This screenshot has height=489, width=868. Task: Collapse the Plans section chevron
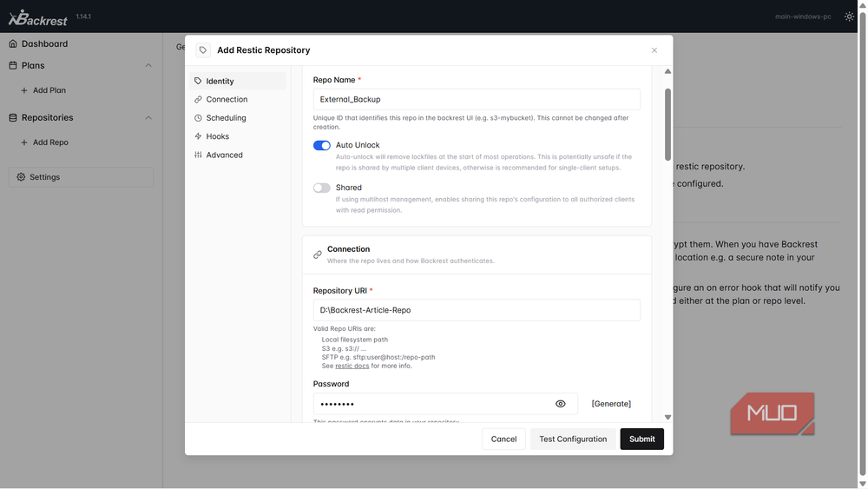(x=148, y=65)
